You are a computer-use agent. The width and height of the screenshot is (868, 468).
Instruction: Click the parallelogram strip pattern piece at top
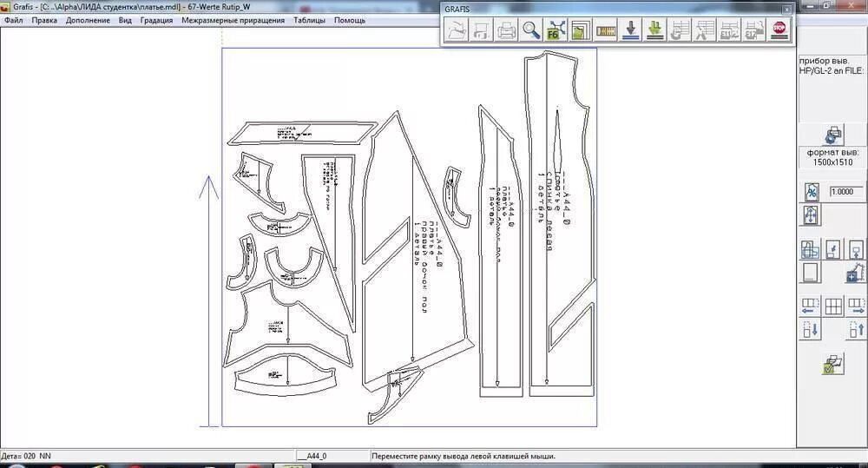point(302,133)
